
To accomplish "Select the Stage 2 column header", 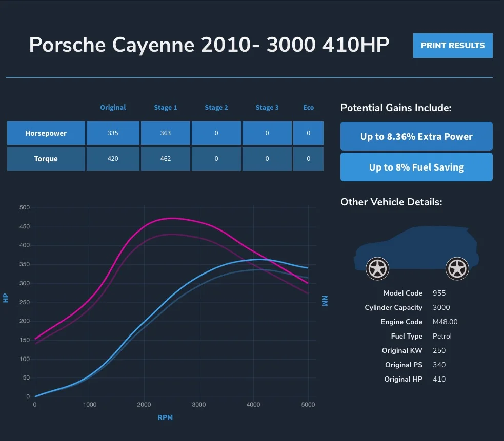I will (x=216, y=107).
